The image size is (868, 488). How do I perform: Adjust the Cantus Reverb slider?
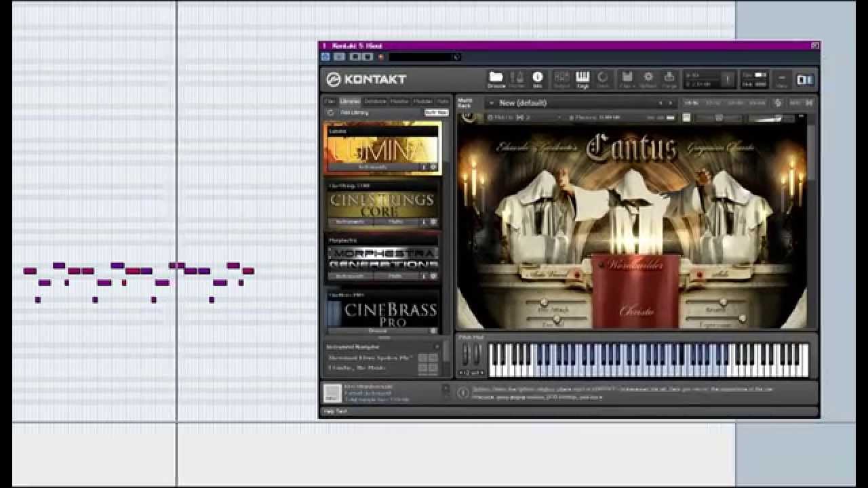(x=723, y=302)
